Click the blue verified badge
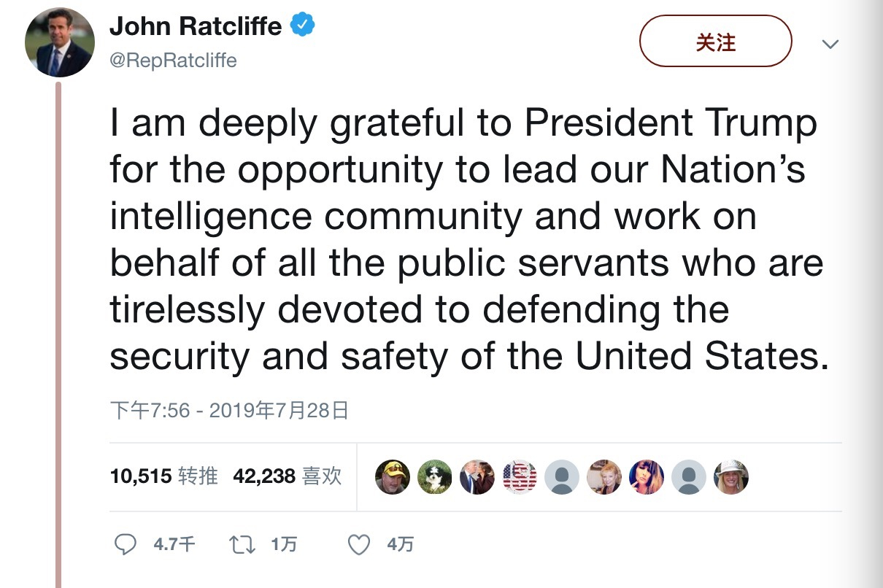The width and height of the screenshot is (883, 588). [303, 26]
